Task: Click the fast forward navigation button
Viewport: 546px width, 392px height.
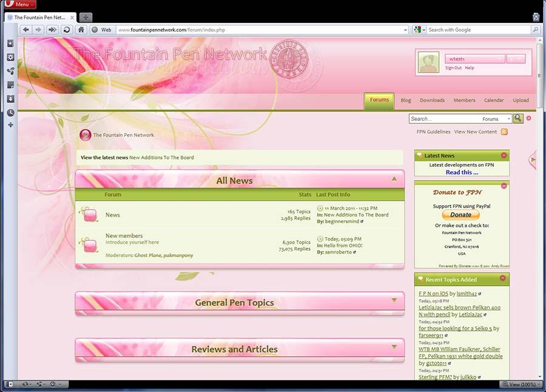Action: (x=52, y=30)
